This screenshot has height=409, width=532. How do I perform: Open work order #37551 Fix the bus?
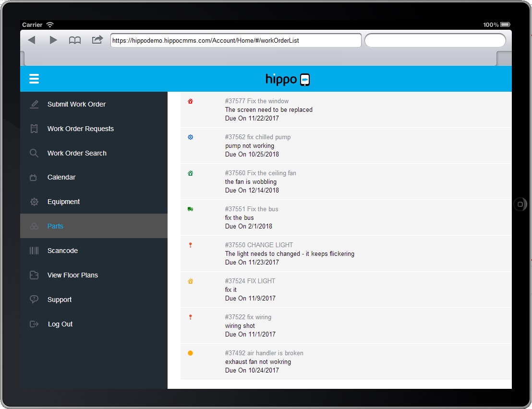(x=346, y=217)
